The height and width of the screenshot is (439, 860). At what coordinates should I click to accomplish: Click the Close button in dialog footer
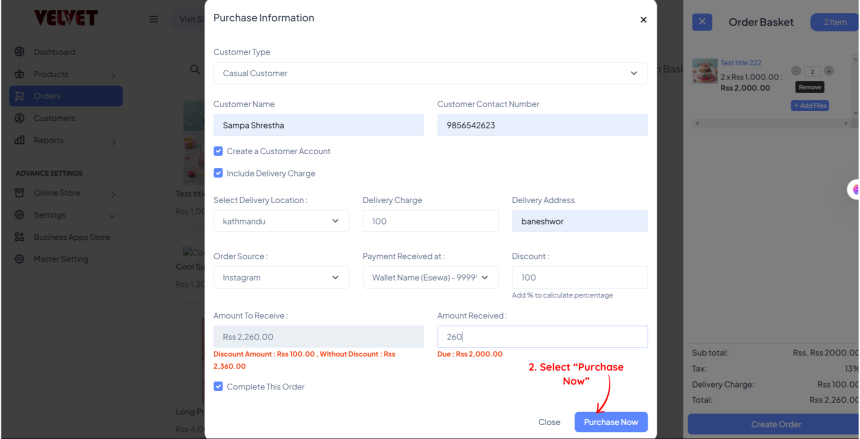tap(549, 422)
